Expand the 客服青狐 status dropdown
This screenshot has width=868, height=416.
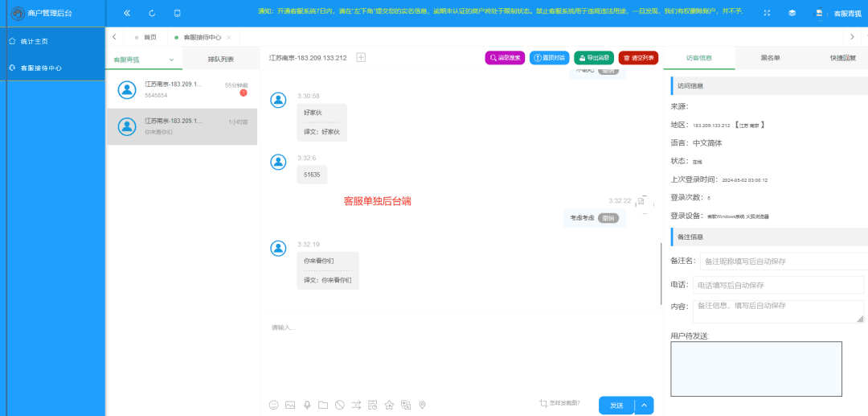171,60
